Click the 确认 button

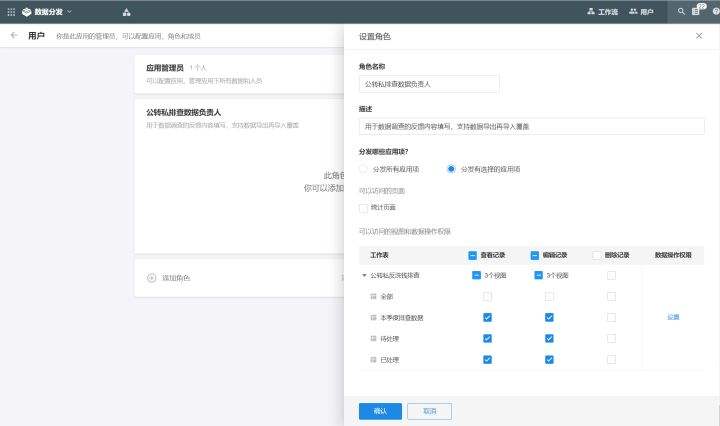[x=380, y=410]
